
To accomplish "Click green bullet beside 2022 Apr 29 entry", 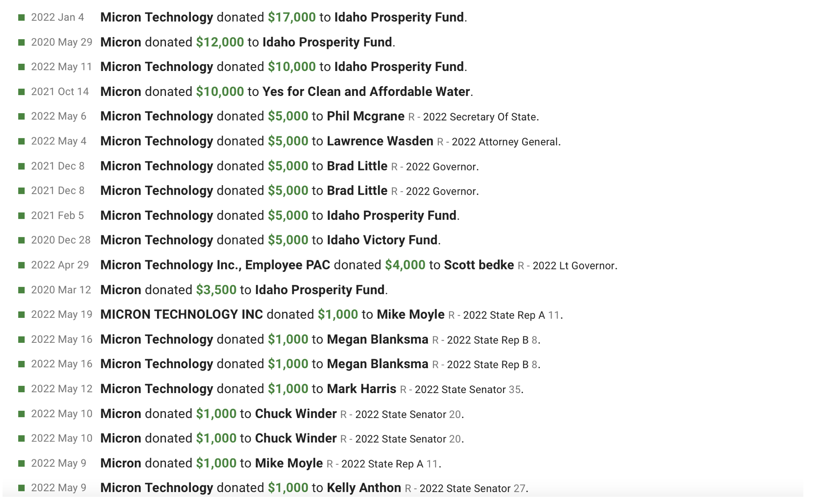I will tap(22, 265).
